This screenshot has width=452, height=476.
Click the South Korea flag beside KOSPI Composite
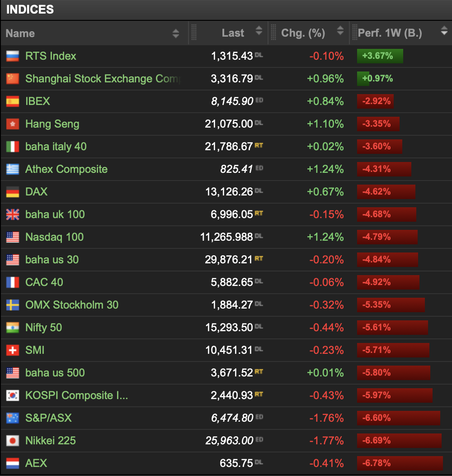(13, 395)
